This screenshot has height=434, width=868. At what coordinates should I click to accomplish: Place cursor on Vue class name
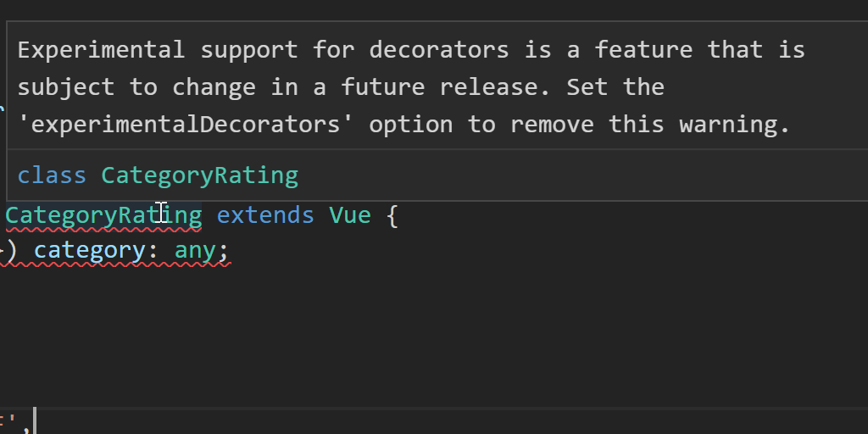coord(349,215)
